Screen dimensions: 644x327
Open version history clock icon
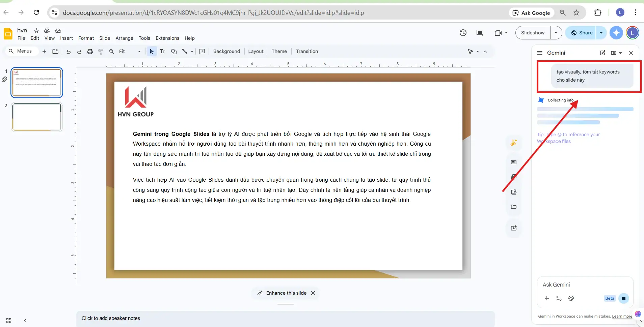(463, 33)
